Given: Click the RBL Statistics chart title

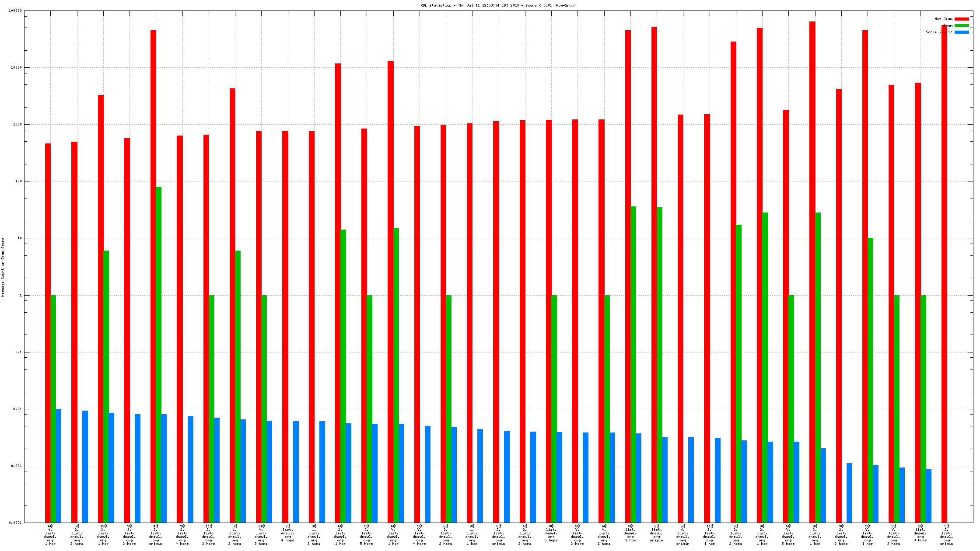Looking at the screenshot, I should (x=498, y=5).
